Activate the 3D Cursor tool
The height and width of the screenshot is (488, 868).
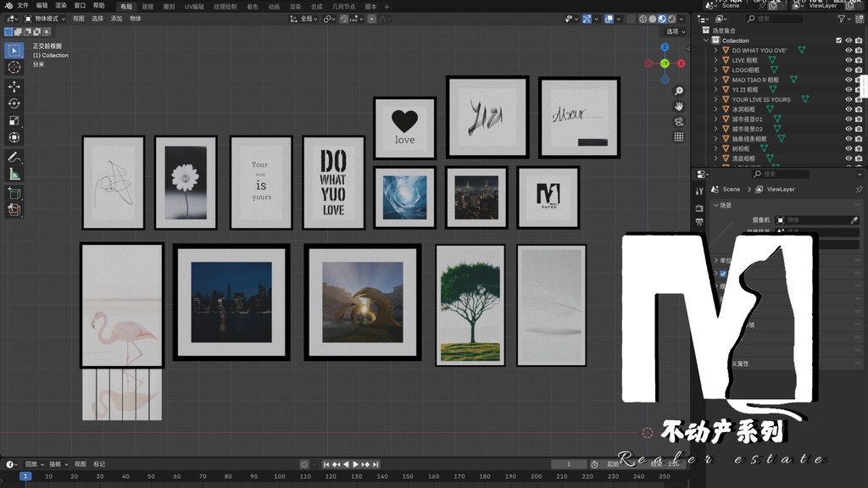coord(14,68)
